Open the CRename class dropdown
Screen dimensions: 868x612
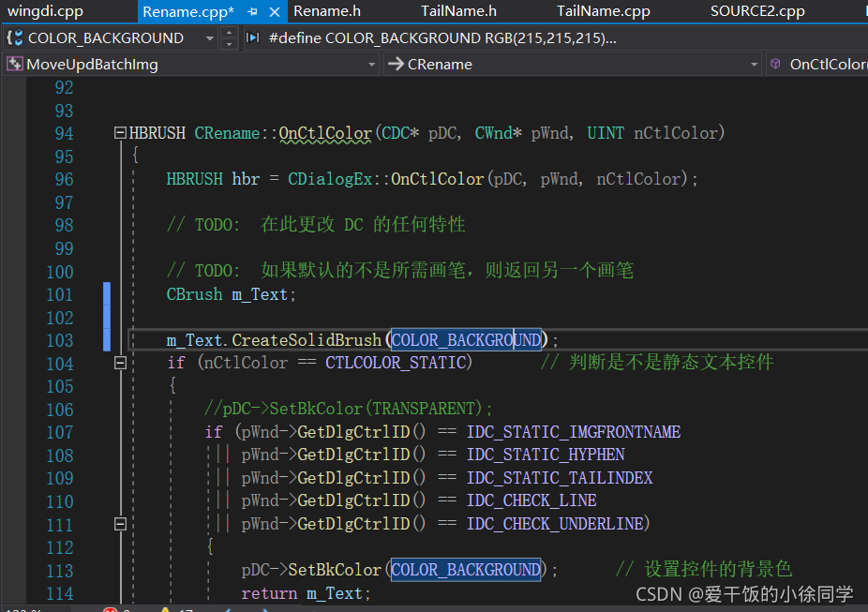pos(755,64)
